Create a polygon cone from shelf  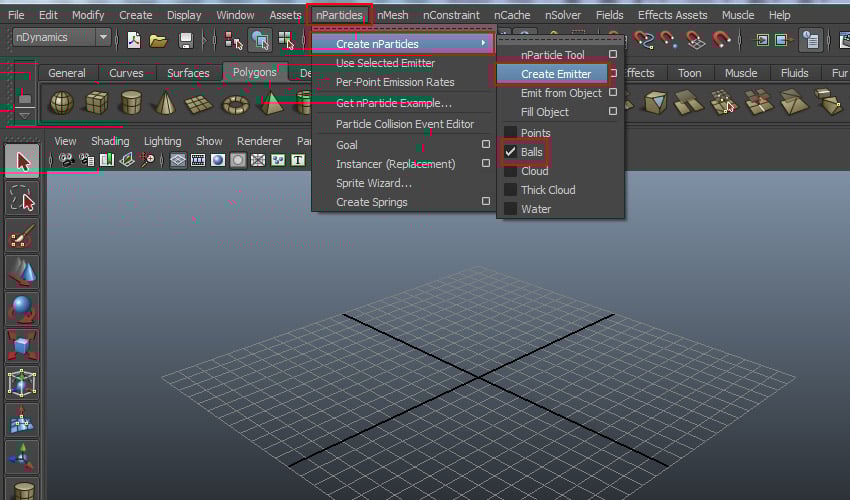pyautogui.click(x=165, y=102)
